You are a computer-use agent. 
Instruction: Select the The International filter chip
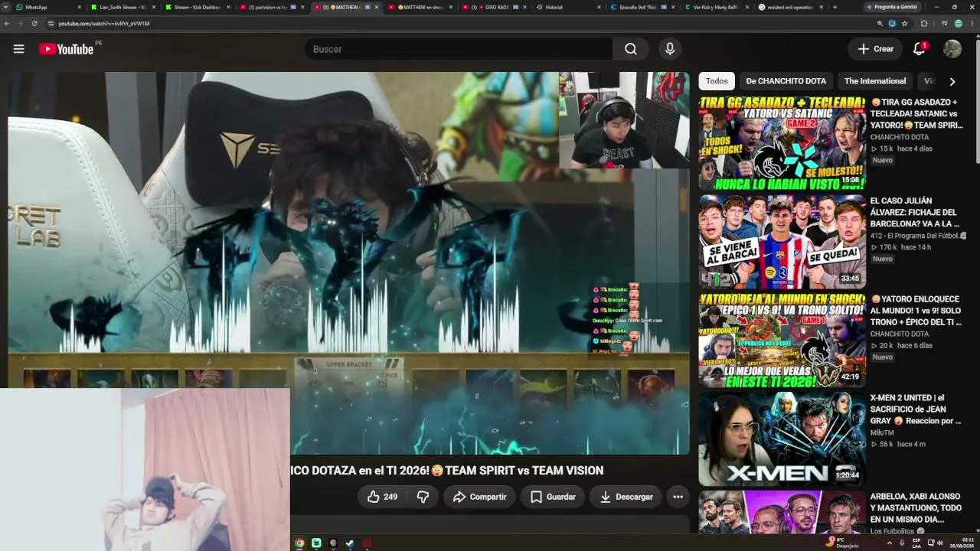[x=875, y=81]
